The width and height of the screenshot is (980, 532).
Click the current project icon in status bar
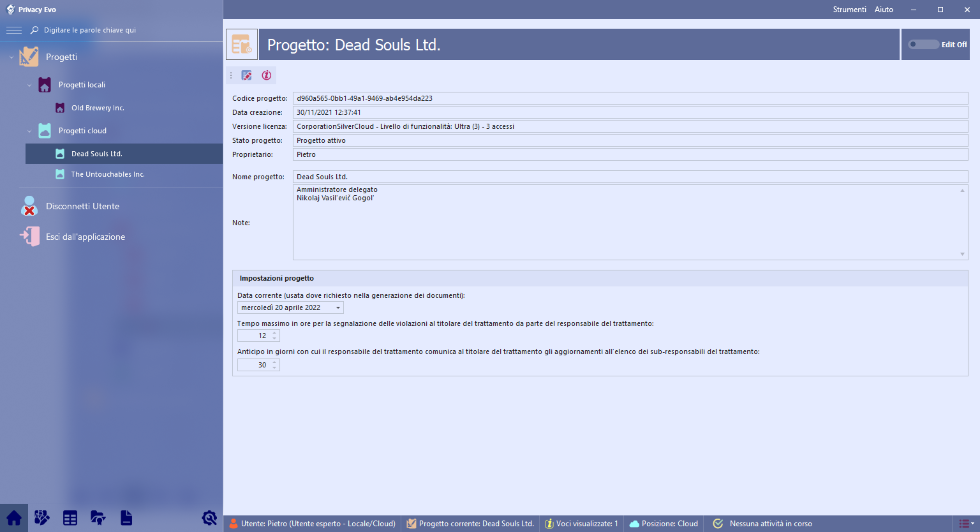(x=411, y=524)
